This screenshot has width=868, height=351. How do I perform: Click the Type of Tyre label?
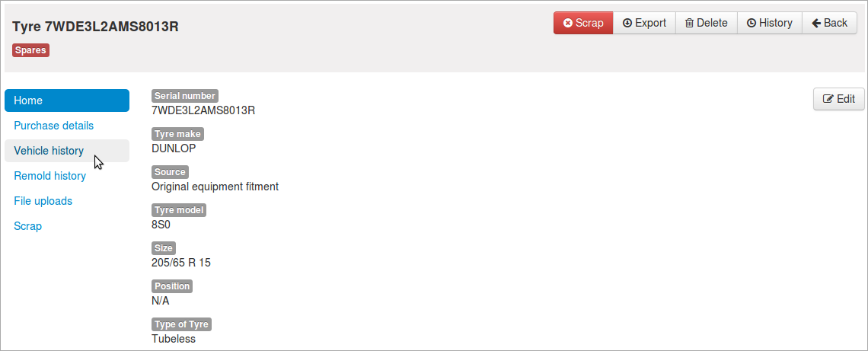[x=181, y=324]
